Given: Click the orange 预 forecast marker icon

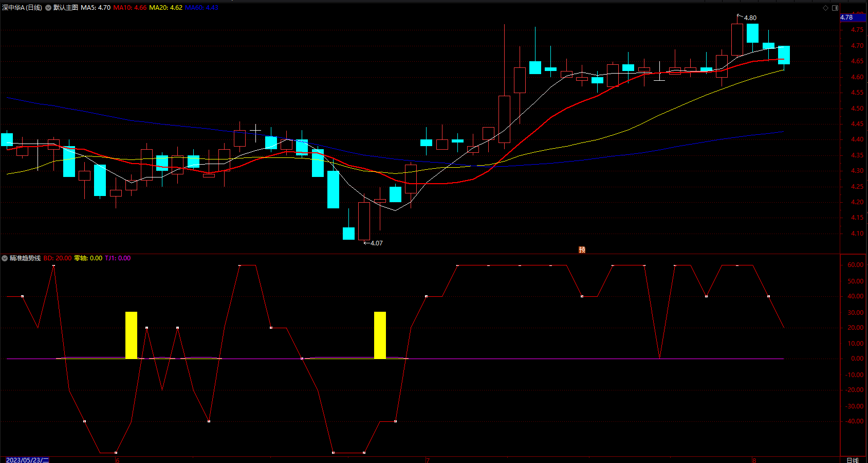Looking at the screenshot, I should [x=582, y=250].
